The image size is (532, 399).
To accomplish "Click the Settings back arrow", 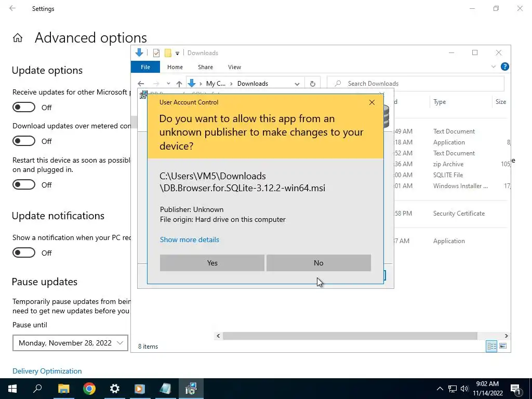I will pyautogui.click(x=12, y=8).
